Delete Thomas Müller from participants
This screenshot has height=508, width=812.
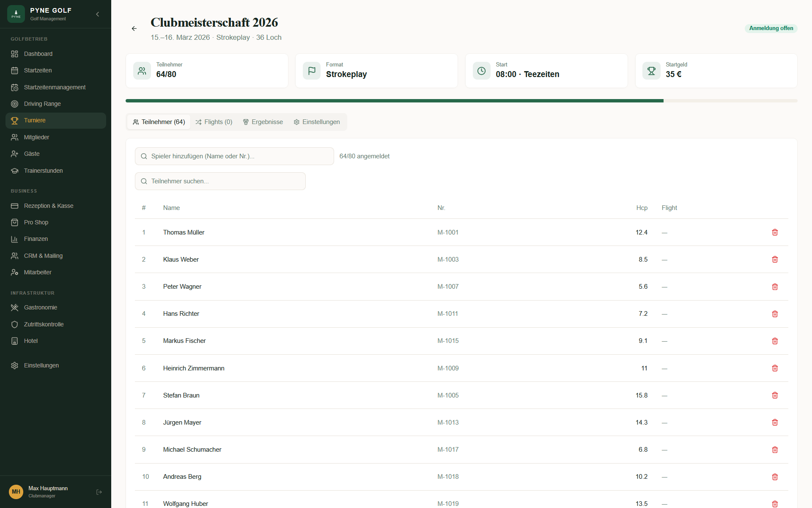click(x=775, y=232)
